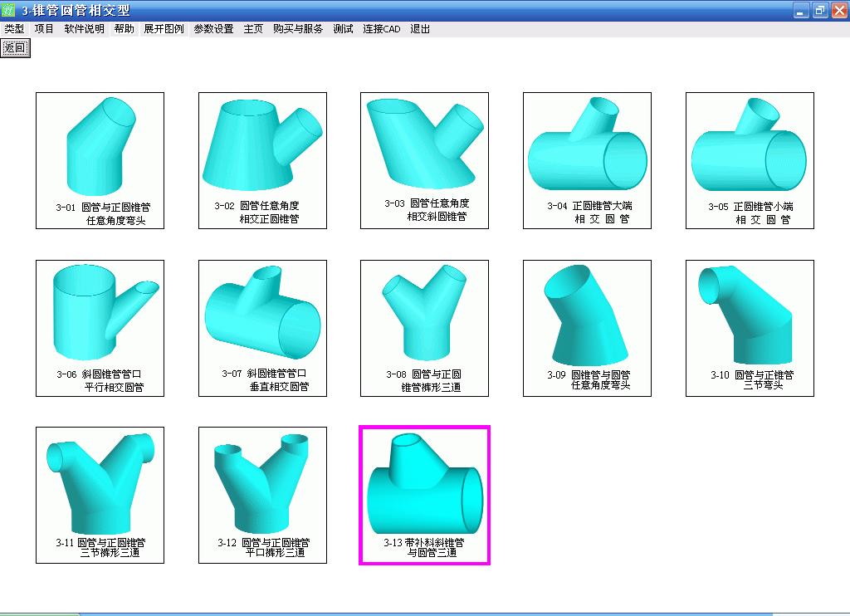Go to 主页 home menu item
Screen dimensions: 850x616
253,29
